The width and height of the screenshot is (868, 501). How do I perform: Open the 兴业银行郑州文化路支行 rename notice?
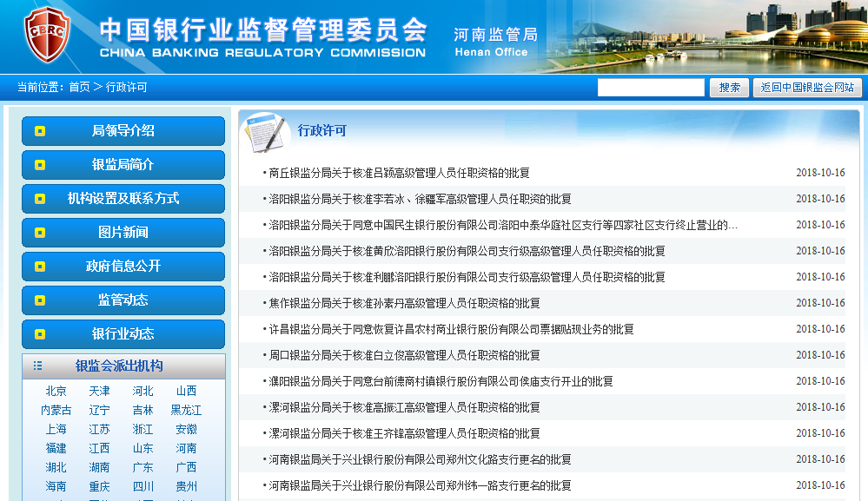tap(420, 459)
